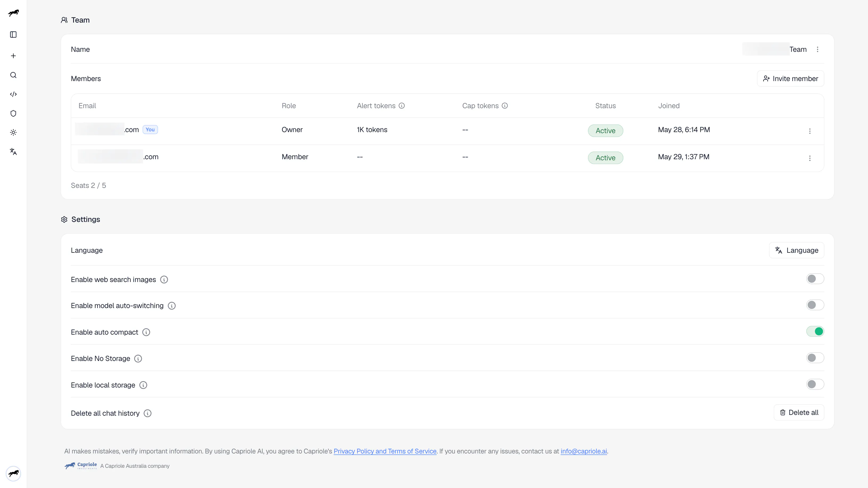The height and width of the screenshot is (488, 868).
Task: Open the team name options menu
Action: pyautogui.click(x=817, y=49)
